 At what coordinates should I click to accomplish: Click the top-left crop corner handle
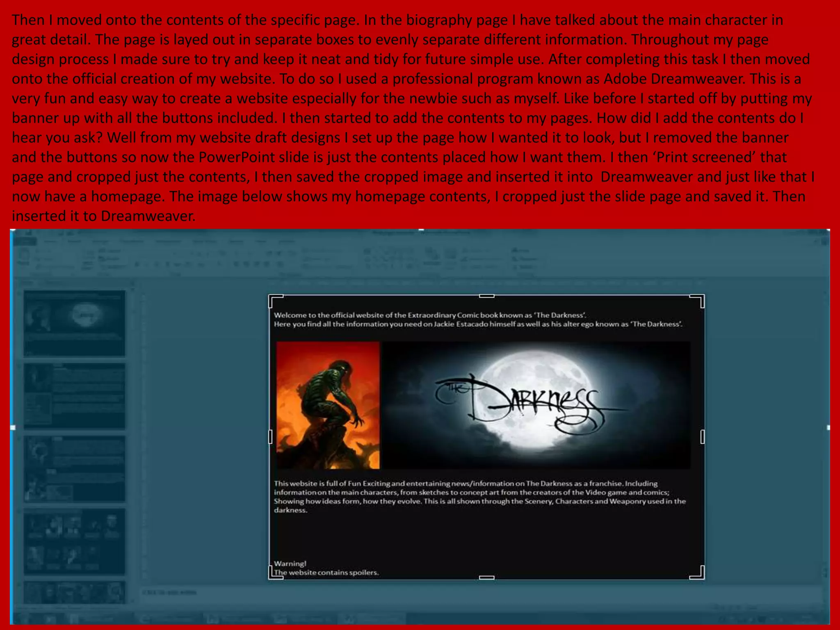pos(275,301)
